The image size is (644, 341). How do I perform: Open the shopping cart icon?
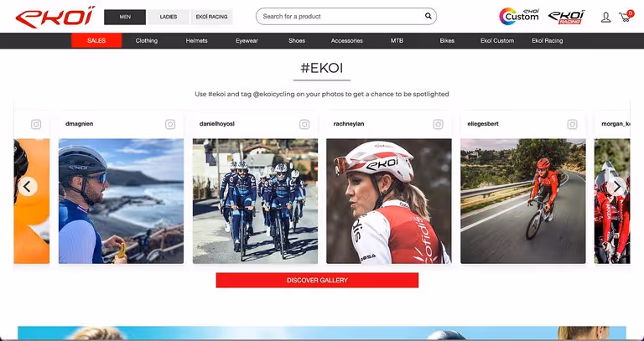(626, 17)
